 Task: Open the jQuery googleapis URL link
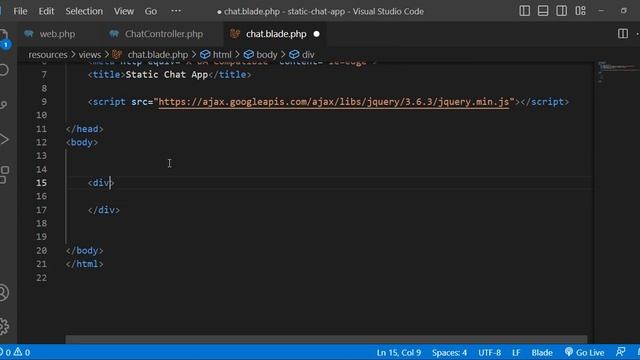coord(334,102)
